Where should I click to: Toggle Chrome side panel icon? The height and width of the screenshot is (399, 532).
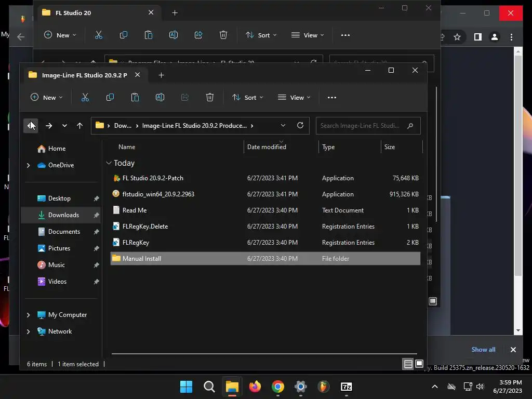[x=478, y=37]
